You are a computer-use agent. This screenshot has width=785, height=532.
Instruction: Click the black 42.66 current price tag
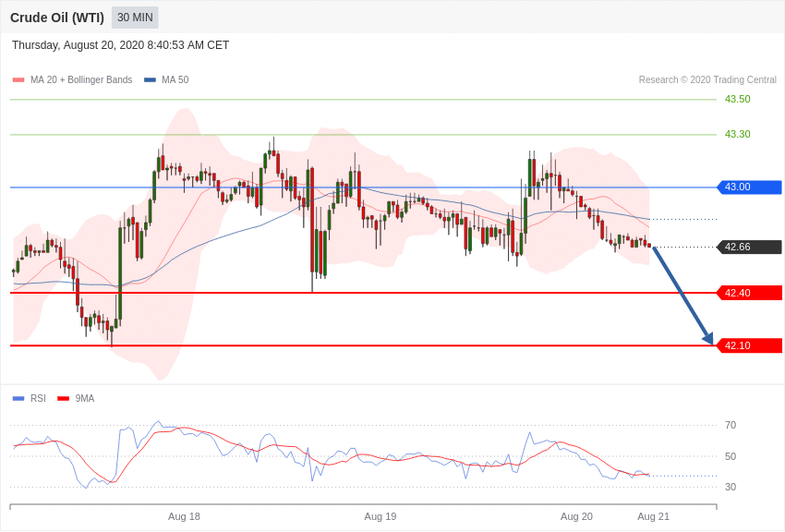click(x=750, y=247)
